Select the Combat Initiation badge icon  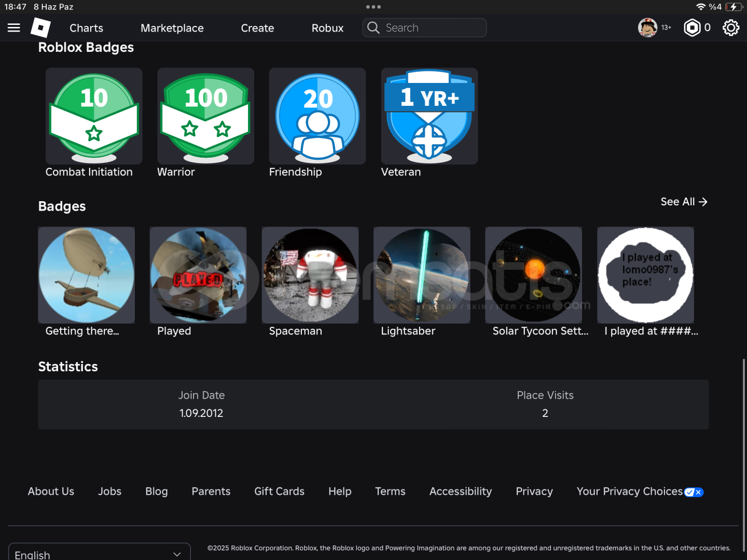click(x=94, y=116)
